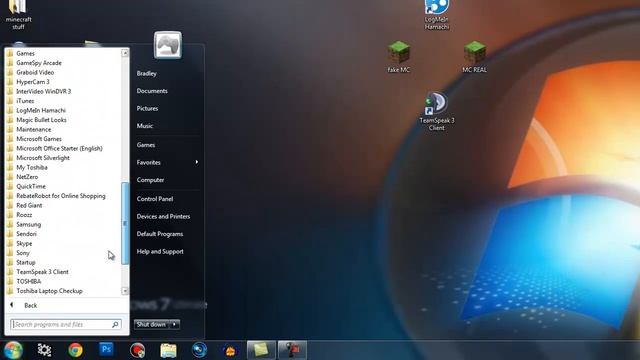Open Help and Support
The image size is (640, 360).
coord(160,251)
